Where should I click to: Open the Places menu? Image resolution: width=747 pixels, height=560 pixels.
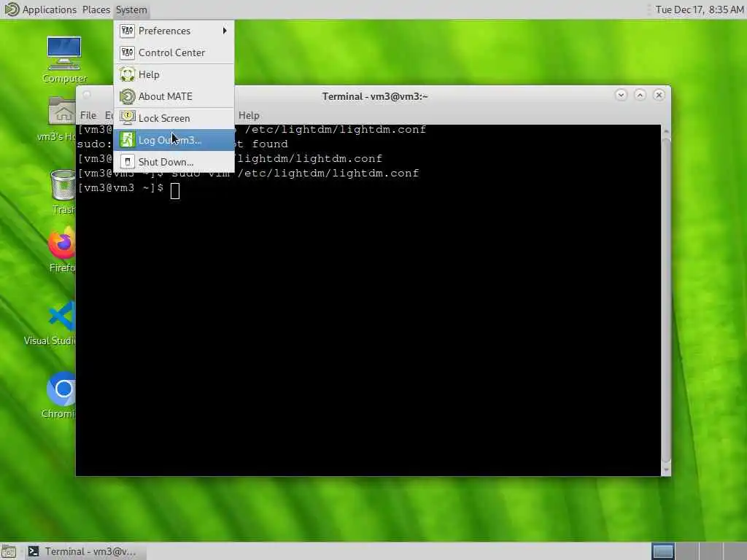point(96,9)
